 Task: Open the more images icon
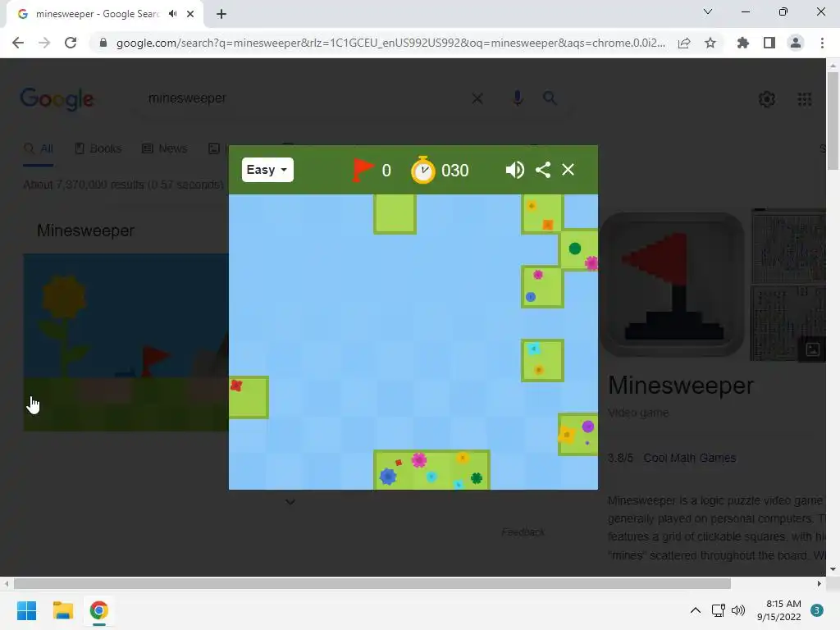click(x=813, y=349)
